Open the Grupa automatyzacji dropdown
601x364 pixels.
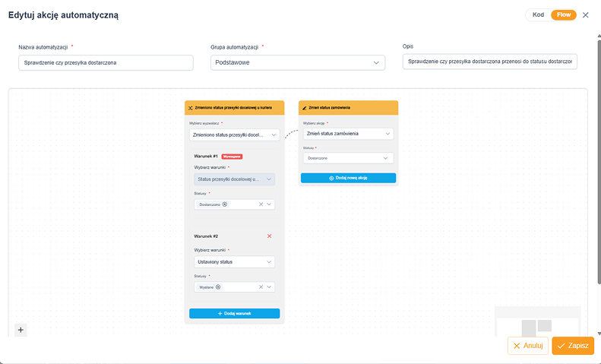tap(297, 63)
